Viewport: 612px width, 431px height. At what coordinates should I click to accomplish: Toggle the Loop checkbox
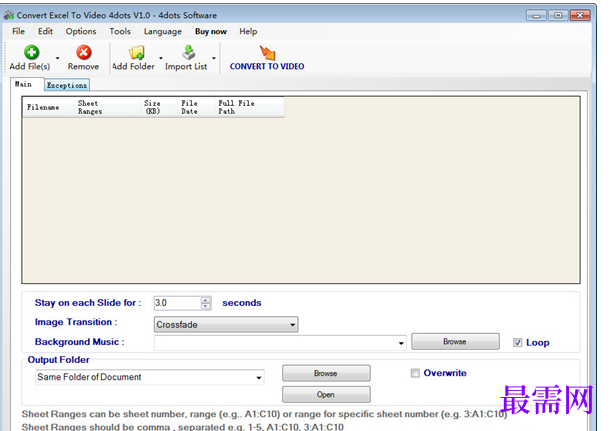pyautogui.click(x=518, y=343)
